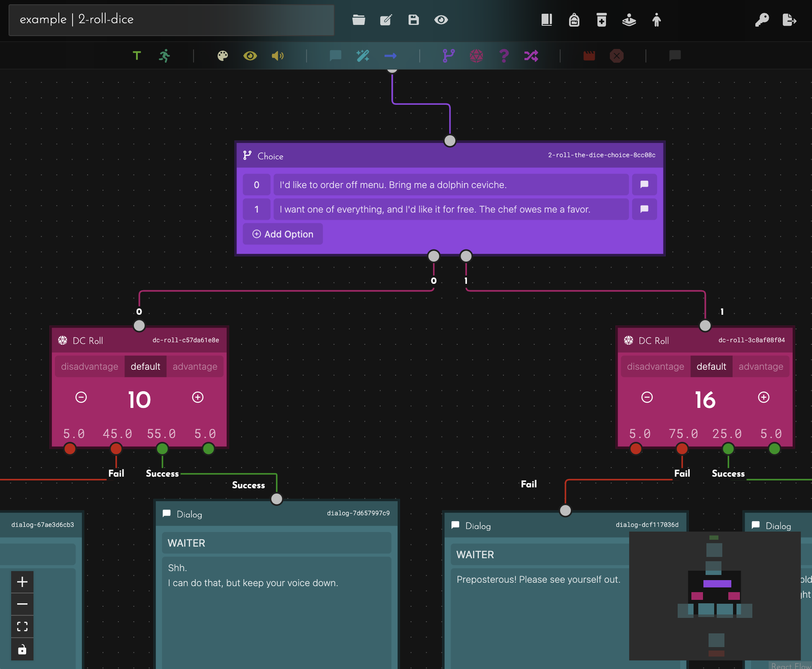Select the shuffle random node tool
Screen dimensions: 812x669
pos(531,56)
